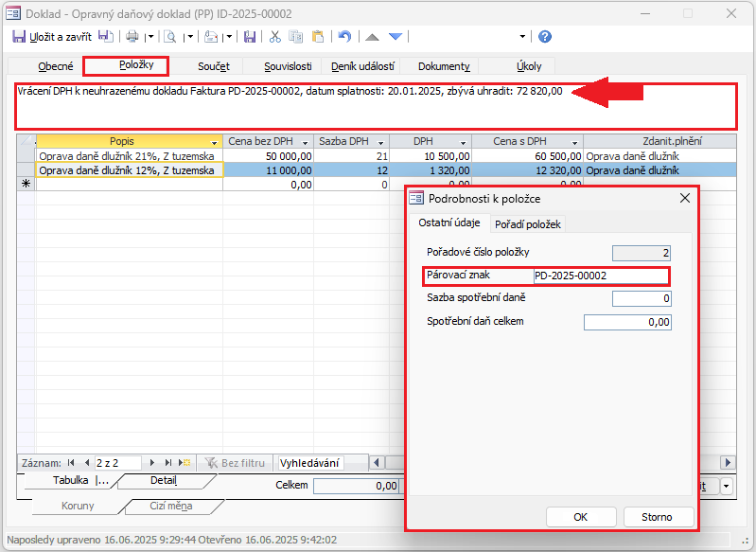Click the Párovací znak input field
The height and width of the screenshot is (552, 756).
[x=600, y=276]
